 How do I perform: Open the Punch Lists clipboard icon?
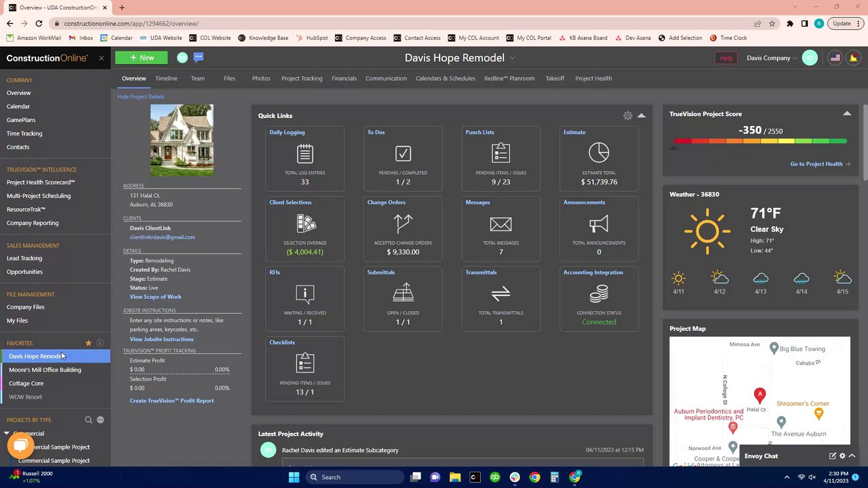pos(500,153)
